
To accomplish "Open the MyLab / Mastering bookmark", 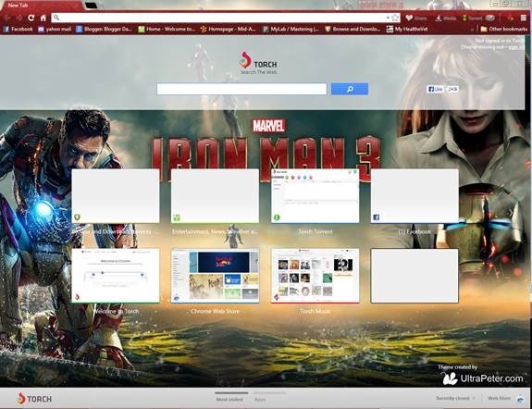I will click(x=291, y=30).
